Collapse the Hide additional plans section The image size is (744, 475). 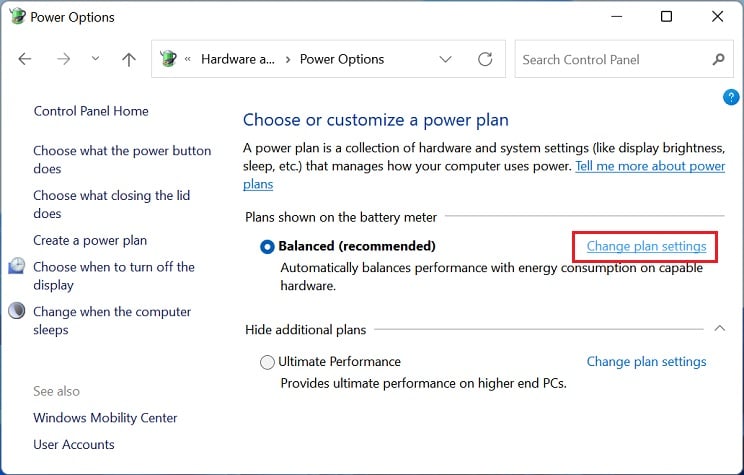click(720, 328)
